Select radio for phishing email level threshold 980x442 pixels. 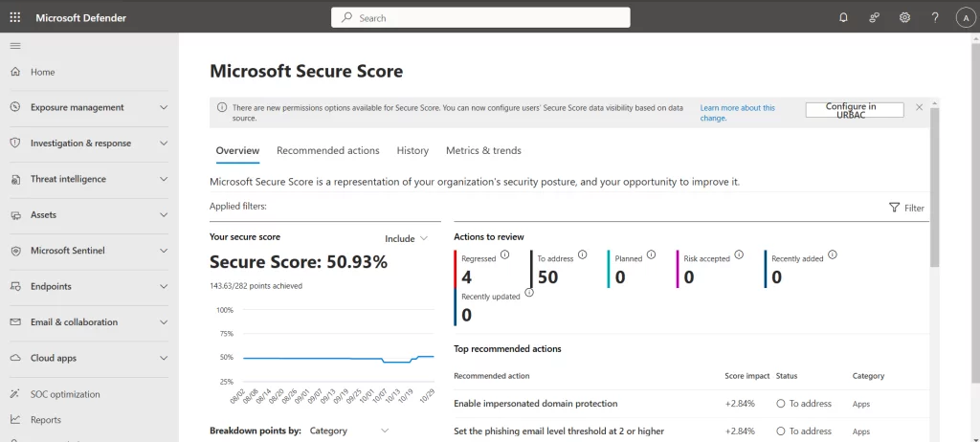pyautogui.click(x=781, y=431)
